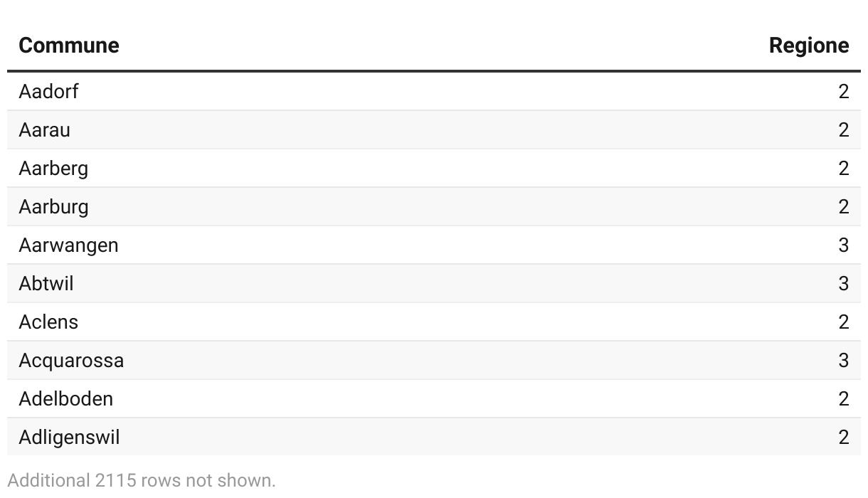Select the Abtwil row
Image resolution: width=868 pixels, height=498 pixels.
click(x=434, y=283)
